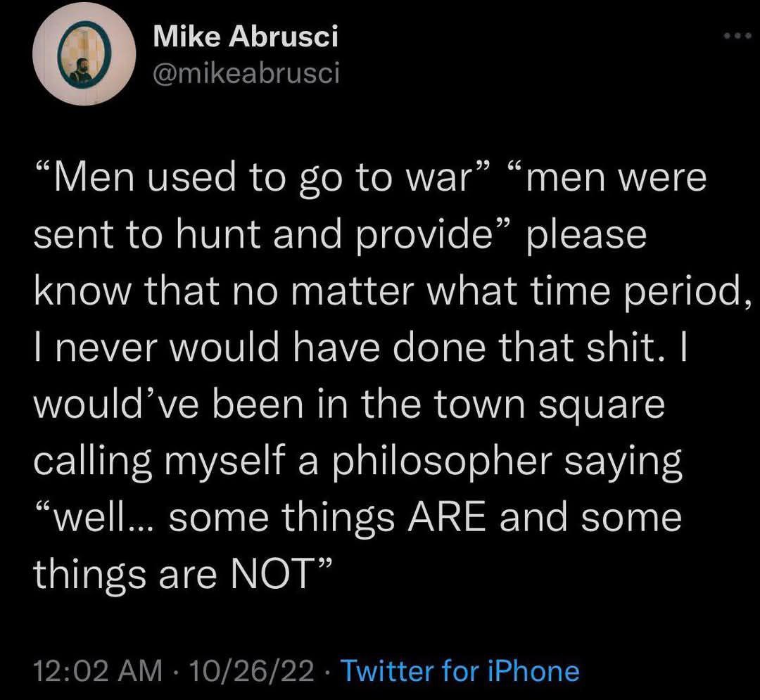
Task: Click the display name Mike Abrusci
Action: point(245,37)
